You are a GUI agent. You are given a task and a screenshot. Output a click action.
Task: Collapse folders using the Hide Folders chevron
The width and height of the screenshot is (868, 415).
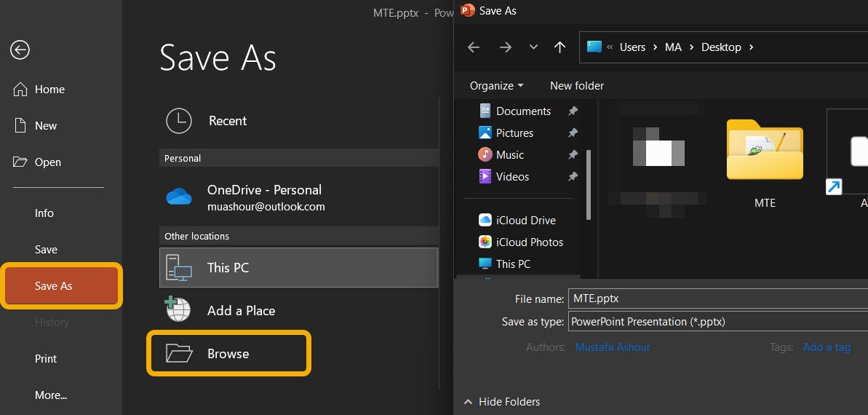click(469, 402)
